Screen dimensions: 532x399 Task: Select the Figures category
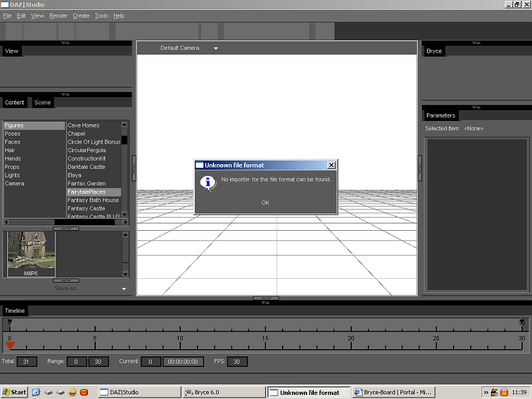pyautogui.click(x=35, y=125)
